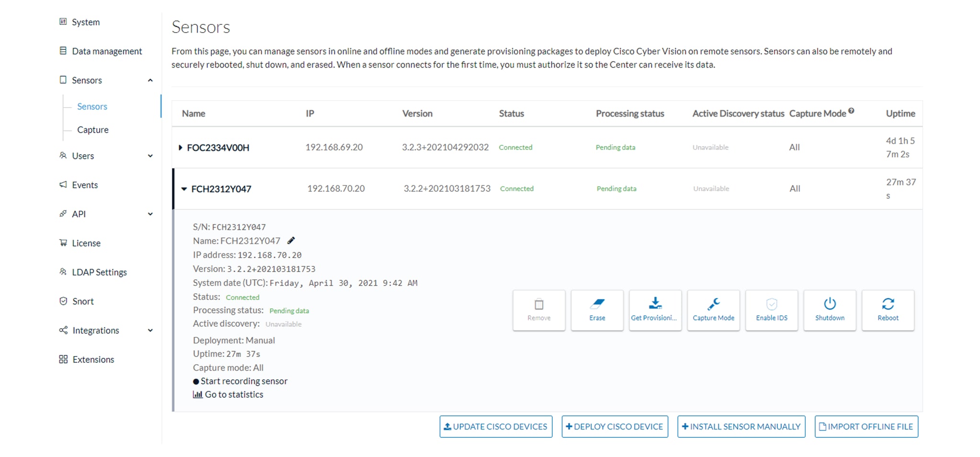This screenshot has height=457, width=980.
Task: Open the Capture submenu item
Action: tap(92, 129)
